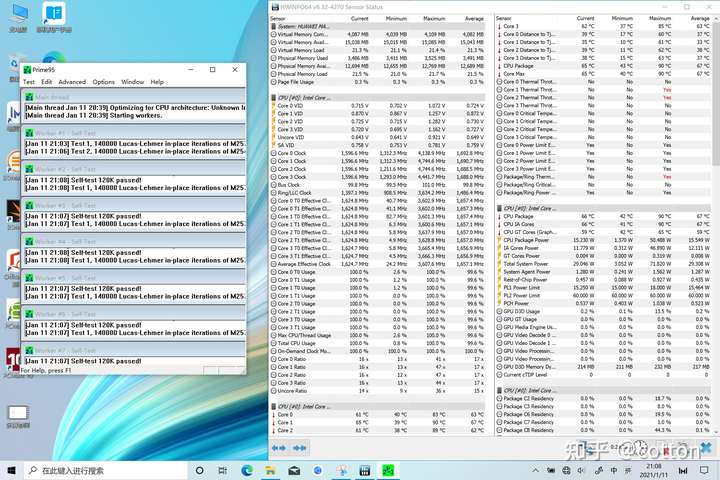Click the Main thread 'Starting workers.' log line

point(94,115)
